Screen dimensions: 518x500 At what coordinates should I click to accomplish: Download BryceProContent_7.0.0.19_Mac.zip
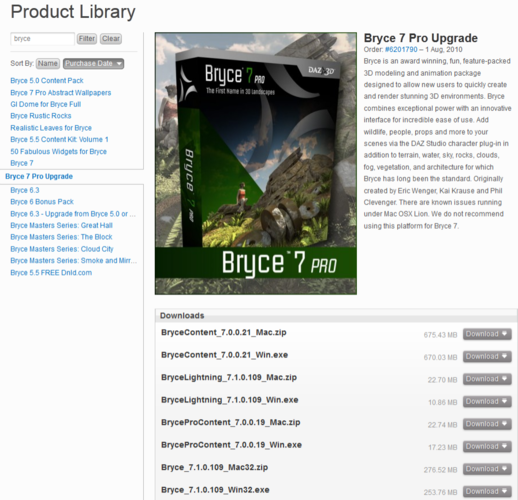(x=487, y=424)
